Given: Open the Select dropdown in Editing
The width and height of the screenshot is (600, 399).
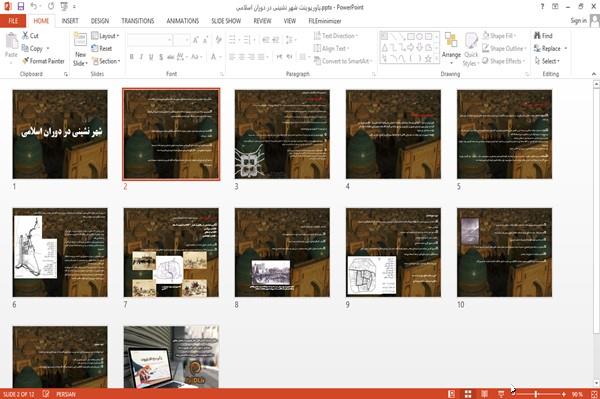Looking at the screenshot, I should coord(547,61).
